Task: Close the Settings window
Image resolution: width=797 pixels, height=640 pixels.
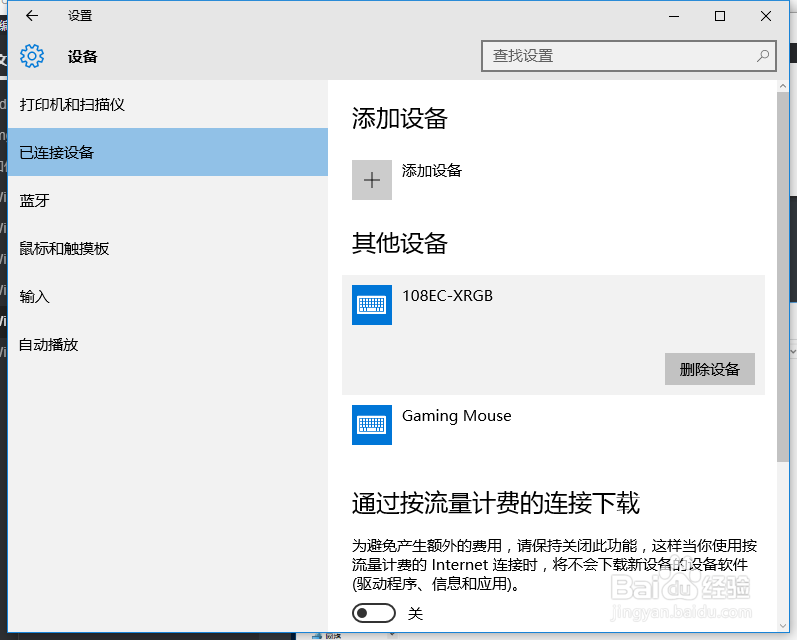Action: 766,16
